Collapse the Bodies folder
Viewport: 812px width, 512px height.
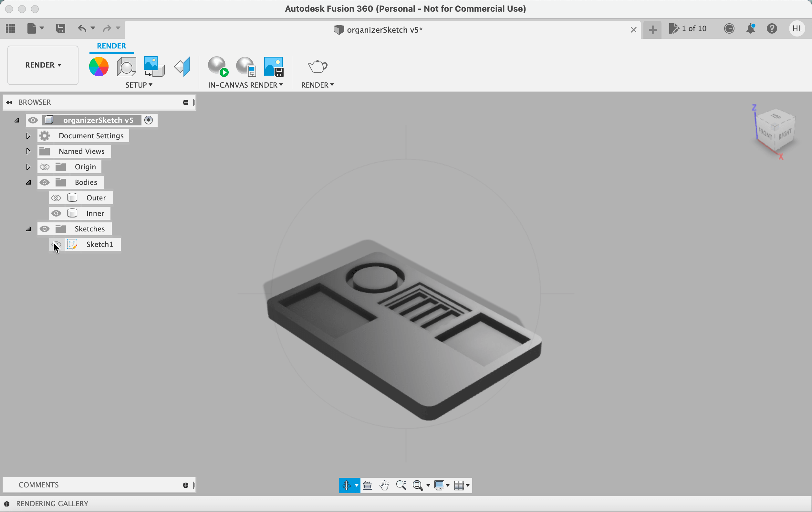(x=28, y=182)
